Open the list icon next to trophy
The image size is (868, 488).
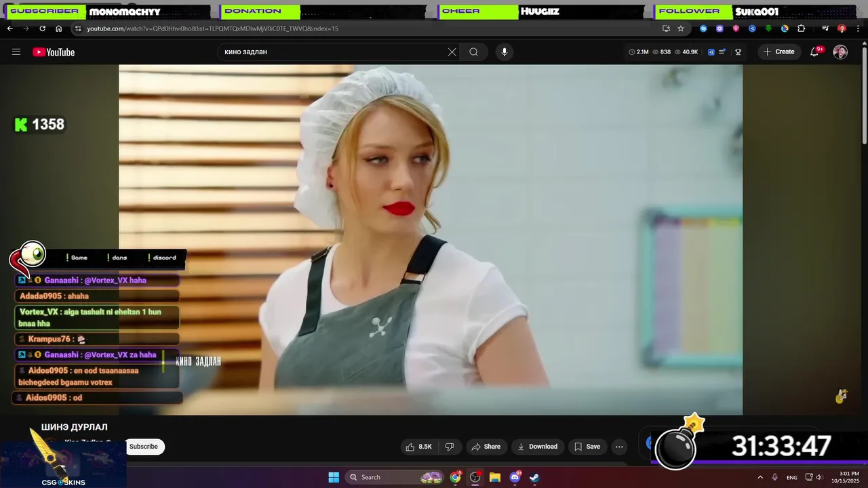coord(723,52)
